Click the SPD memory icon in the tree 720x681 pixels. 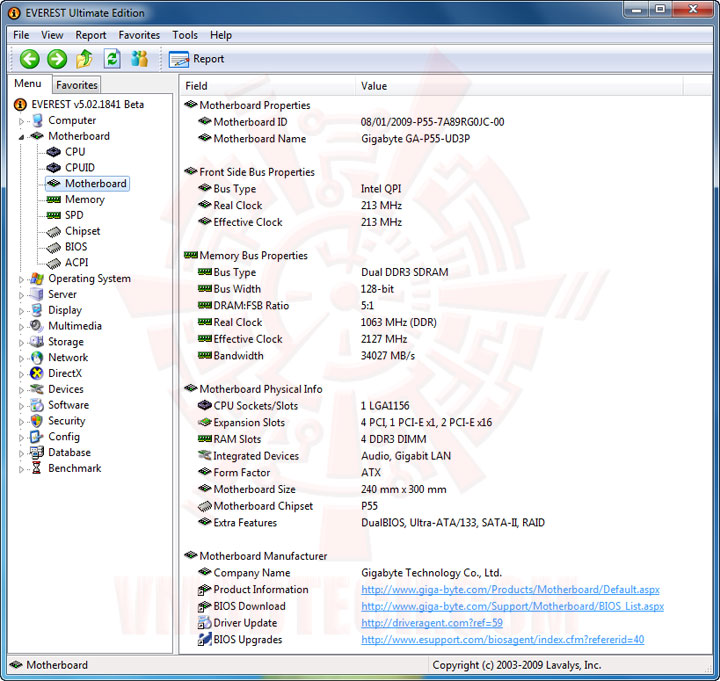point(54,215)
